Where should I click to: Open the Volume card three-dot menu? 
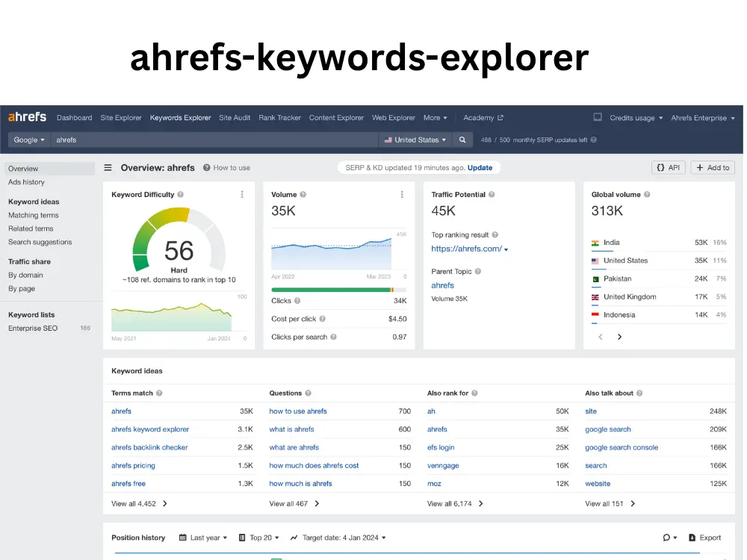click(x=402, y=194)
